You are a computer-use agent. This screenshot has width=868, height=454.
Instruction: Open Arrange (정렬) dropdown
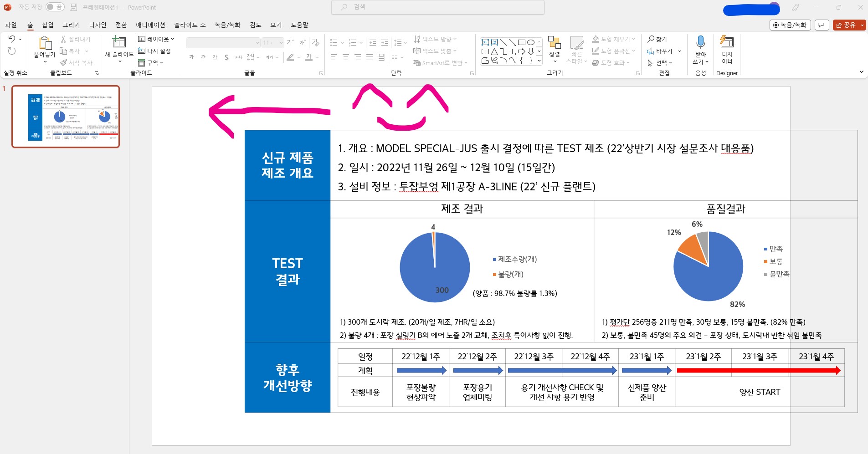click(555, 50)
